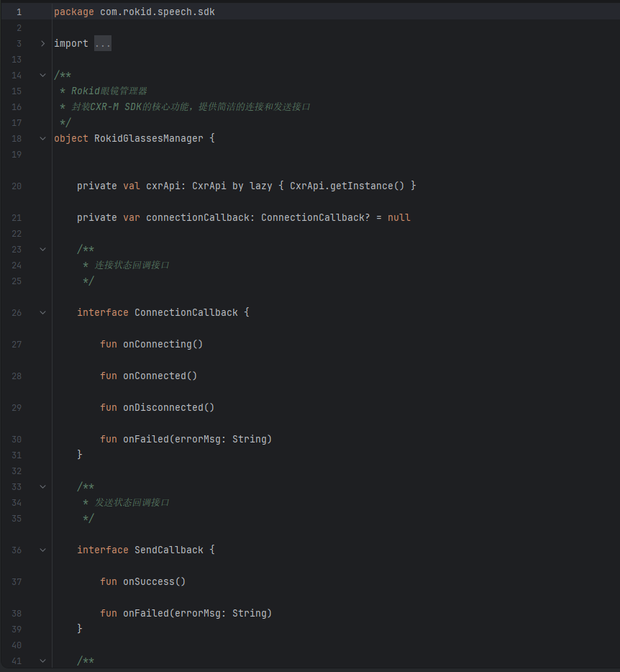Click the lazy keyword on line 20
Screen dimensions: 620x672
click(x=261, y=186)
